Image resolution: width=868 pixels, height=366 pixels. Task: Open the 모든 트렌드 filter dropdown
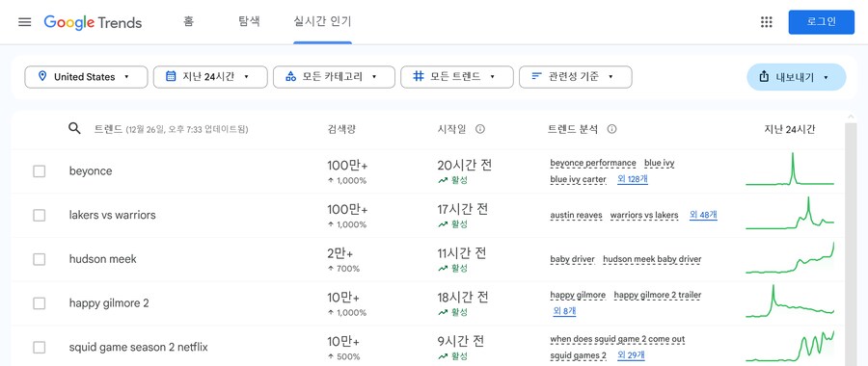[457, 77]
